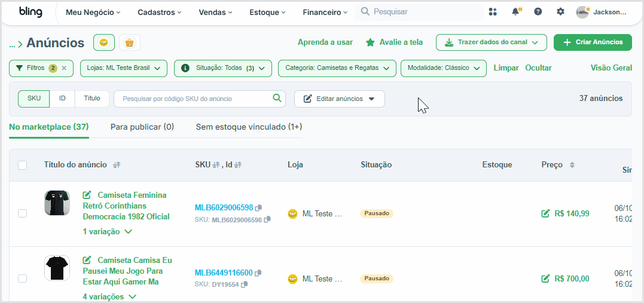Toggle select-all checkbox in table header

(23, 165)
